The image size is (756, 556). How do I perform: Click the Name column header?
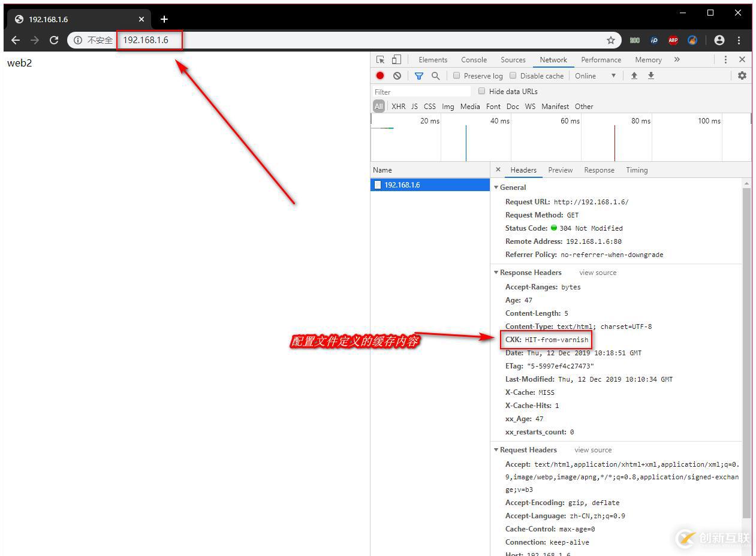pos(430,170)
